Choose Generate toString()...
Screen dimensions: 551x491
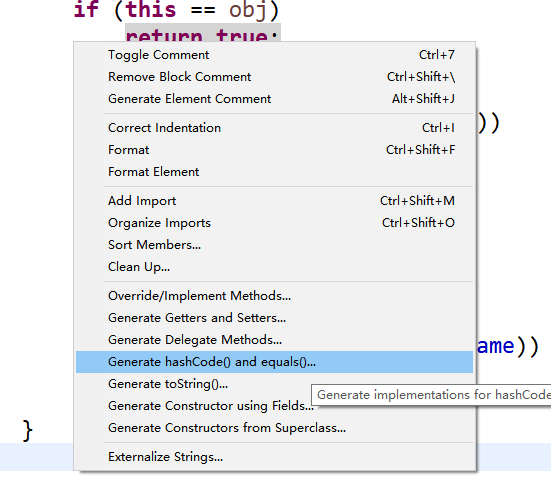274,384
